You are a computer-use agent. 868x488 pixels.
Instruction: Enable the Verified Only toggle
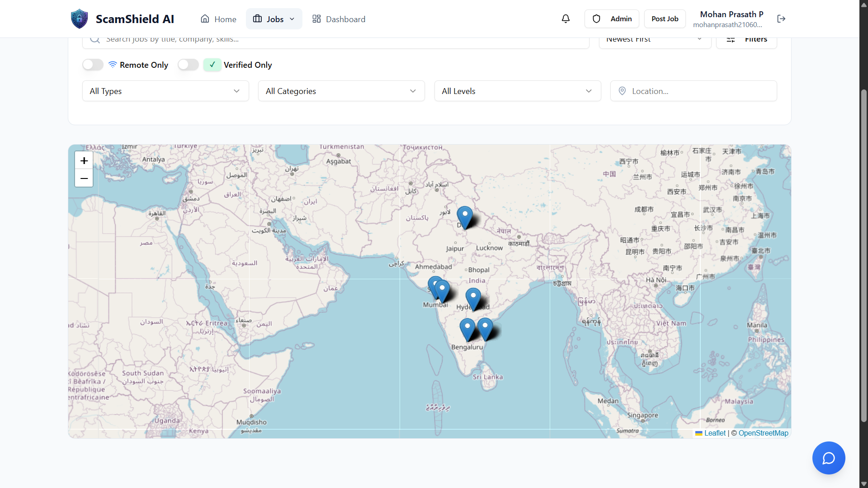(x=189, y=65)
